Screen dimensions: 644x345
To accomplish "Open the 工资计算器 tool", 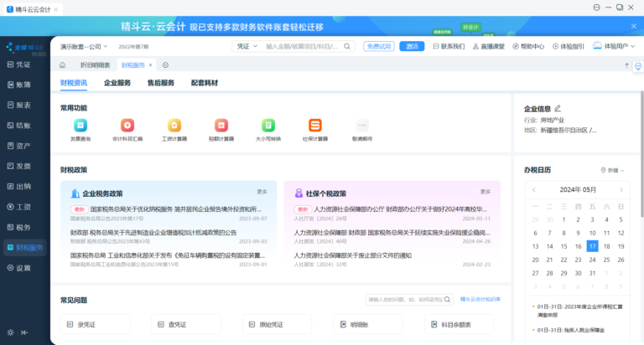I will click(174, 125).
